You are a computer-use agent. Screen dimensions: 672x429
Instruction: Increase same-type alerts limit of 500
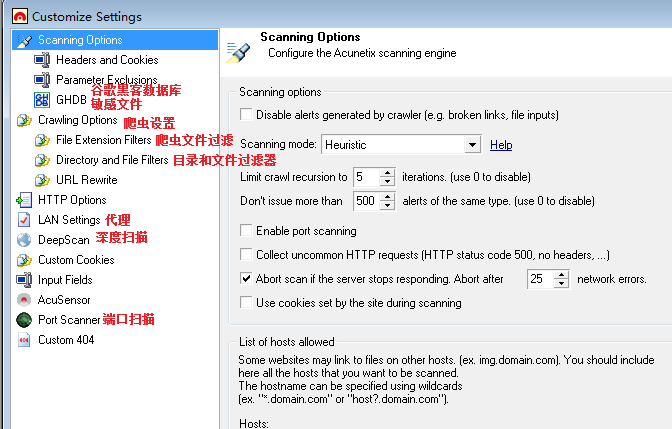coord(387,197)
